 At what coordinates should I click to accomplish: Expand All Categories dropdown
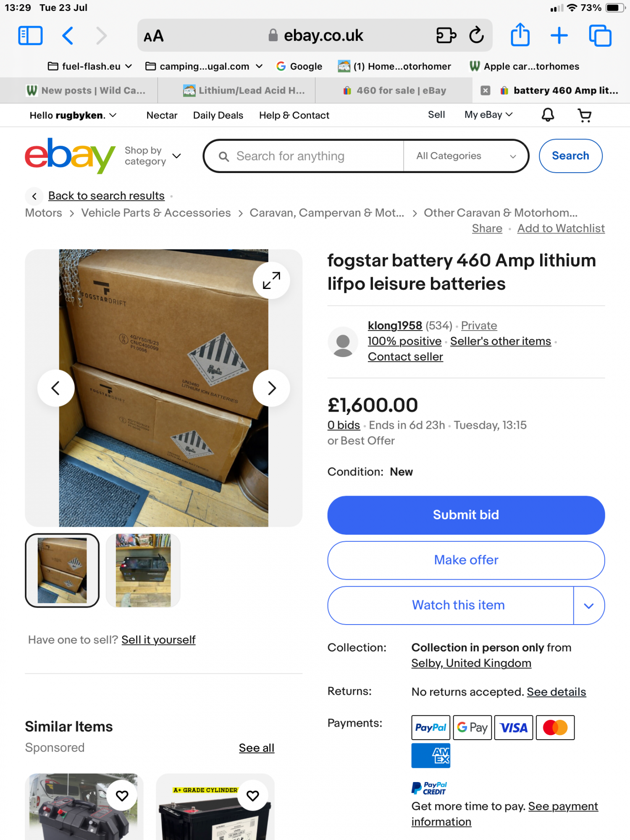(465, 156)
